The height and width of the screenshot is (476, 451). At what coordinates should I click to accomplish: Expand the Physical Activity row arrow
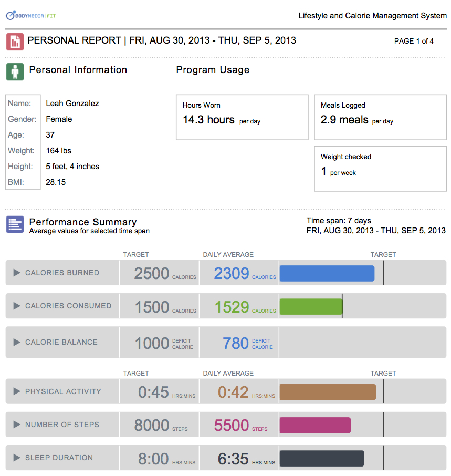[17, 391]
